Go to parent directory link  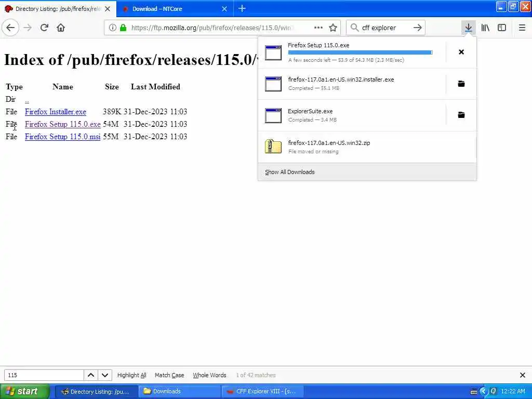27,100
